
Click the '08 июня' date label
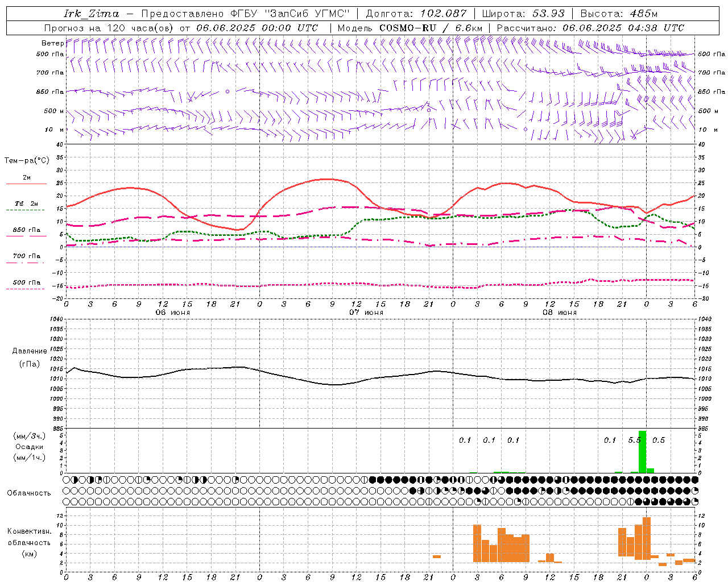[x=560, y=313]
